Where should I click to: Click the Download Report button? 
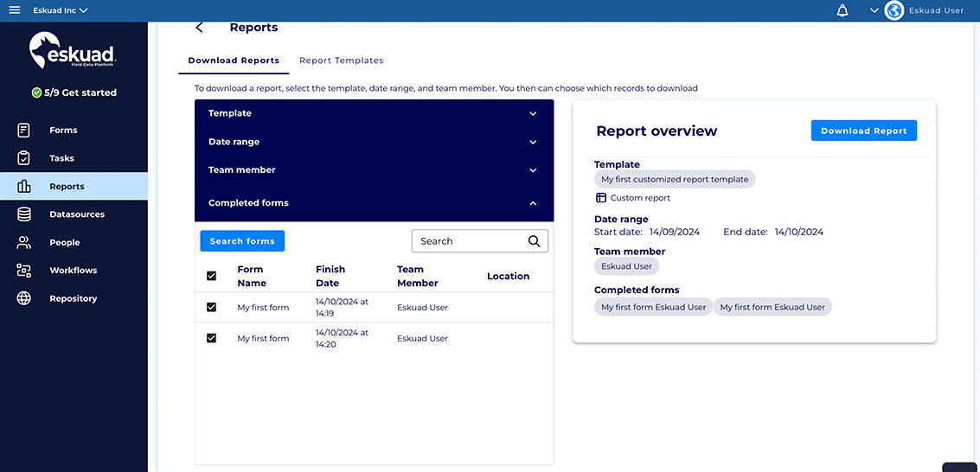coord(863,131)
